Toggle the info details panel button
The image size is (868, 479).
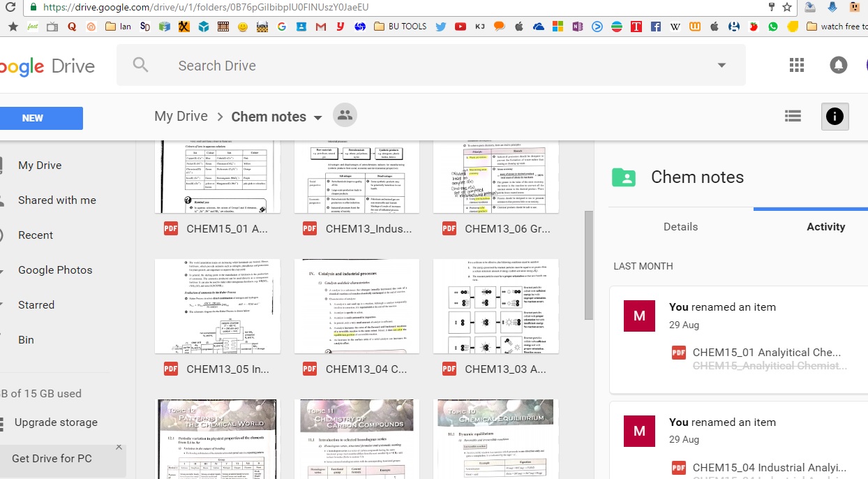coord(835,117)
